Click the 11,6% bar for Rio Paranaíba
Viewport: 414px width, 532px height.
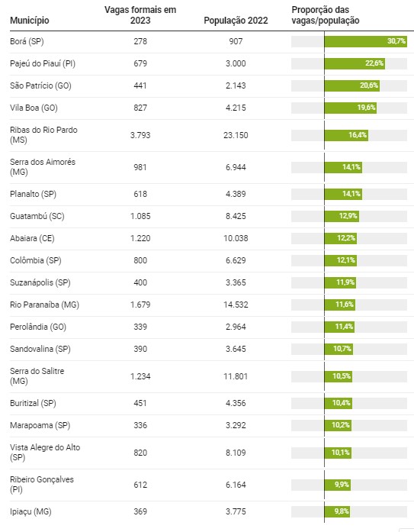pyautogui.click(x=340, y=305)
